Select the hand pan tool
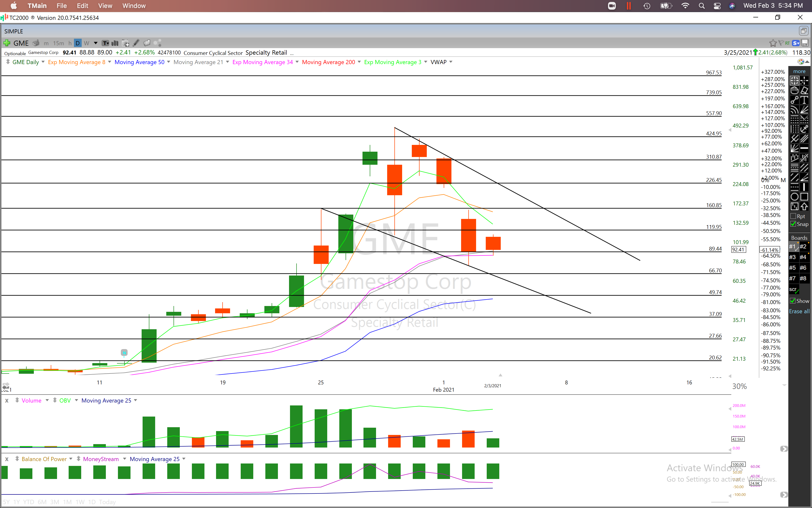The width and height of the screenshot is (812, 508). tap(794, 90)
